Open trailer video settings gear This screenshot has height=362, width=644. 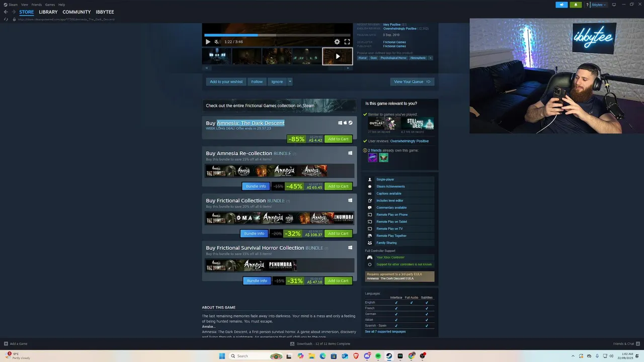[x=337, y=42]
